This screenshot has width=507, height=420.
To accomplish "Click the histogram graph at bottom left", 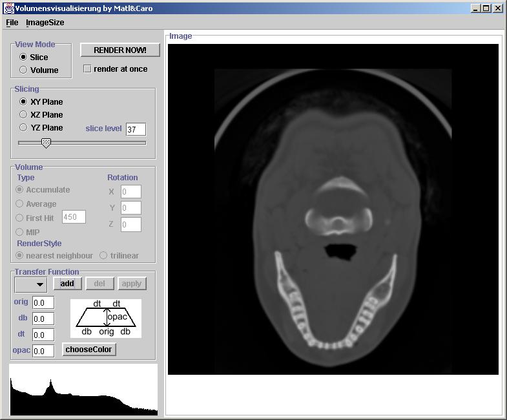I will (x=83, y=390).
